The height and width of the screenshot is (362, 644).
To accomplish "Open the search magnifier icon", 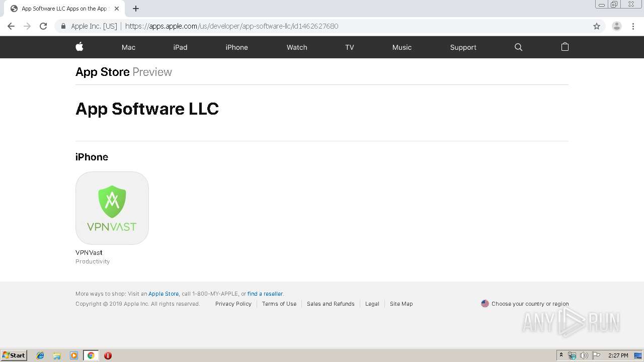I will (518, 47).
